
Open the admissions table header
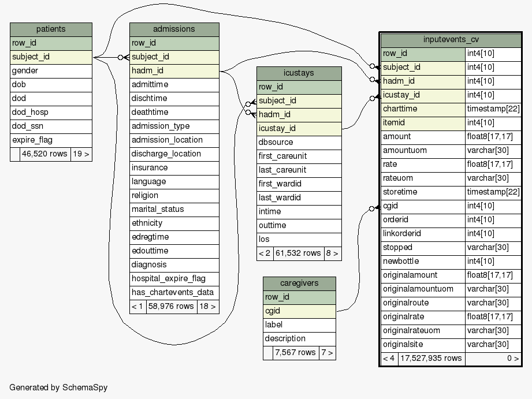click(174, 29)
